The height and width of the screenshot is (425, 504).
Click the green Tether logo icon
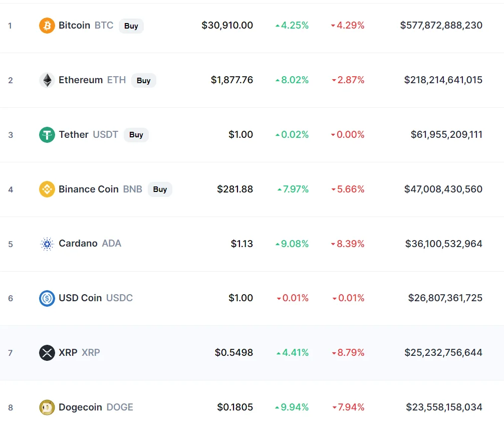[x=47, y=135]
